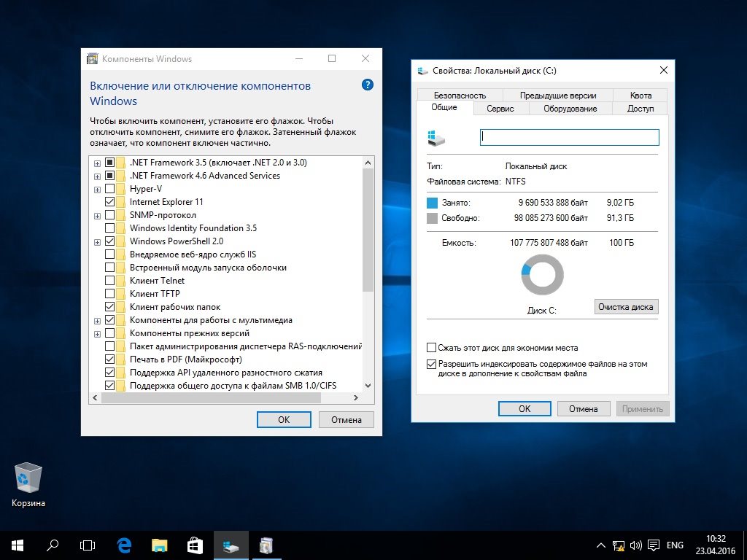This screenshot has width=747, height=560.
Task: Toggle the .NET Framework 3.5 checkbox
Action: tap(109, 163)
